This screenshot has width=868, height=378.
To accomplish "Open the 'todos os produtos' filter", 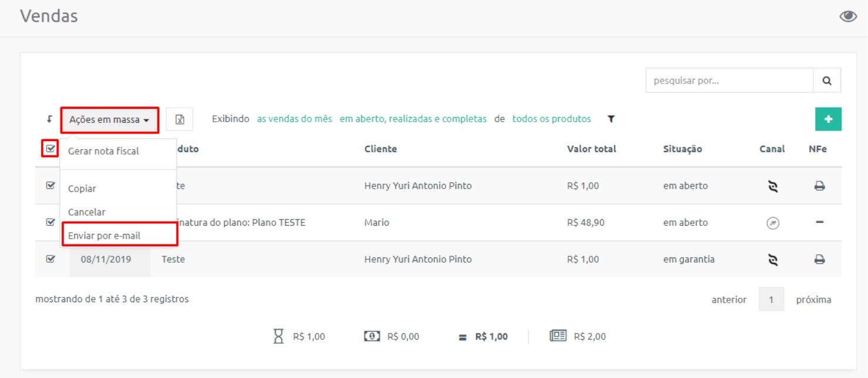I will pos(552,119).
